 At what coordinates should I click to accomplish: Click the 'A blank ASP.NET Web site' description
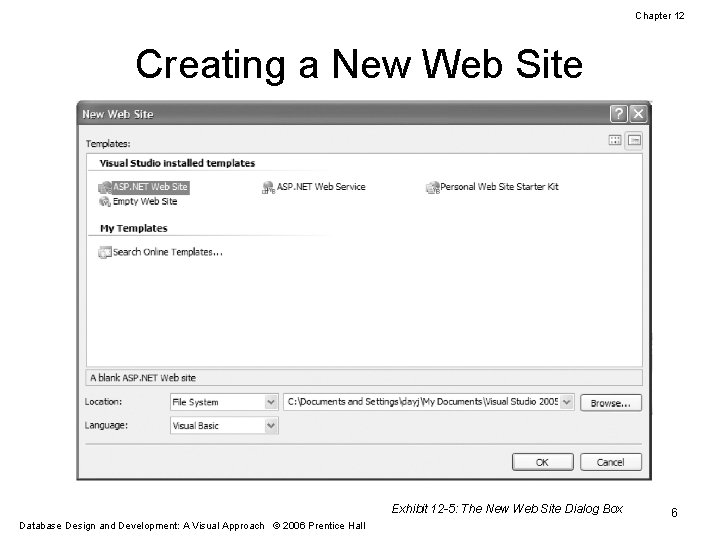click(x=143, y=378)
